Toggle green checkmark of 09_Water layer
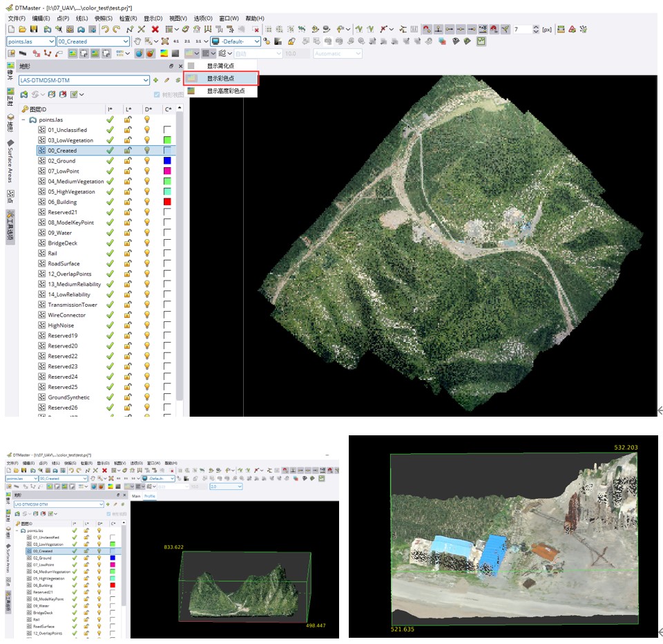Screen dimensions: 663x644 [110, 233]
